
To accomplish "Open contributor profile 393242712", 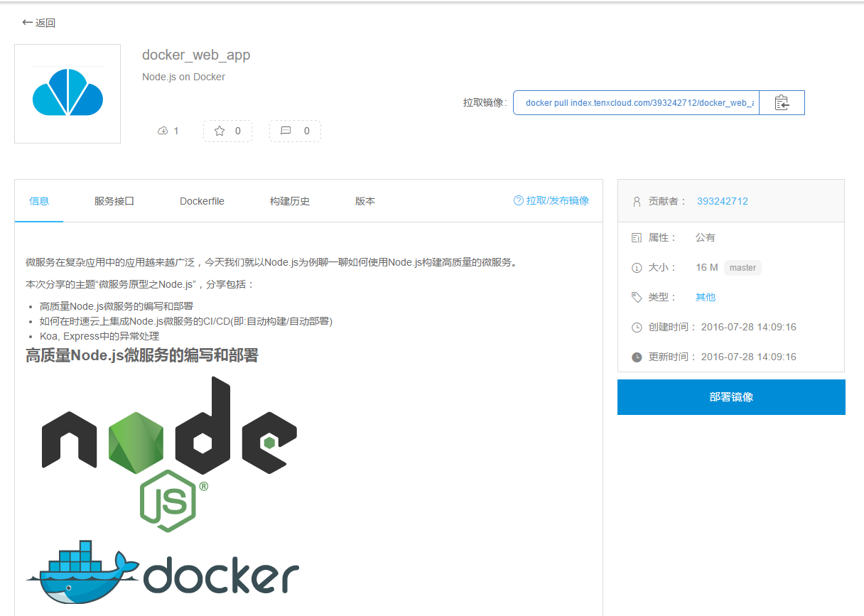I will (x=723, y=201).
